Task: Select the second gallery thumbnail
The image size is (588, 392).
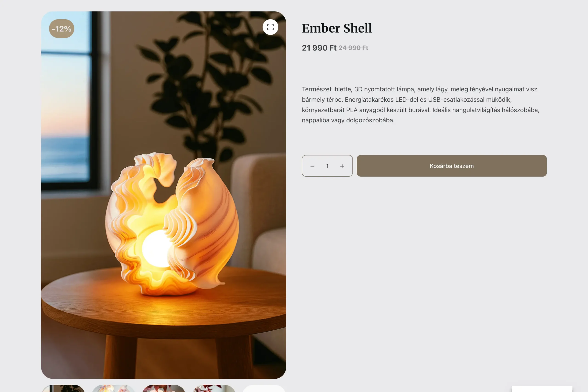Action: click(113, 388)
